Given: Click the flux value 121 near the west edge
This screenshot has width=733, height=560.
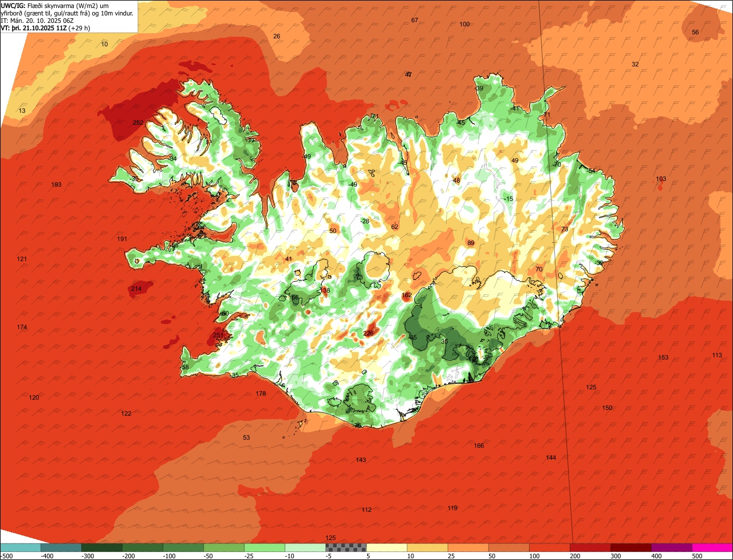Looking at the screenshot, I should (22, 259).
